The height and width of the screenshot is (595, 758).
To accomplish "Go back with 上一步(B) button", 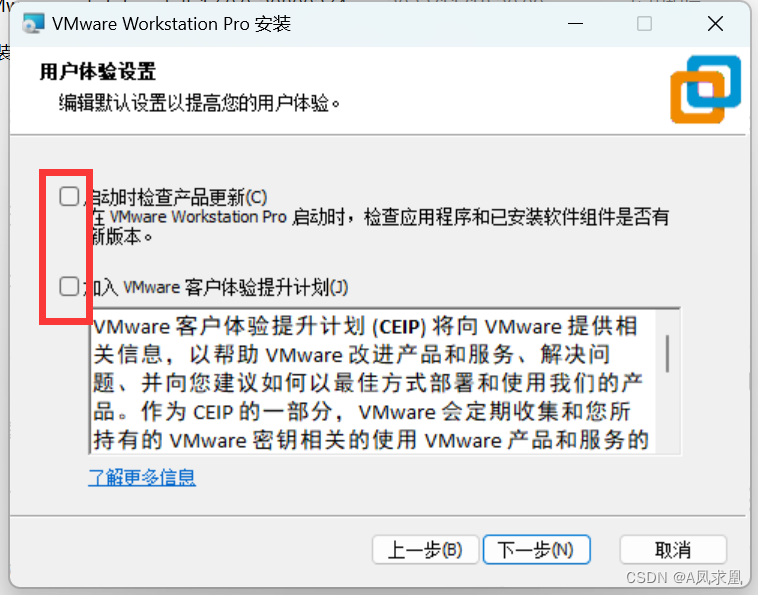I will click(x=425, y=550).
